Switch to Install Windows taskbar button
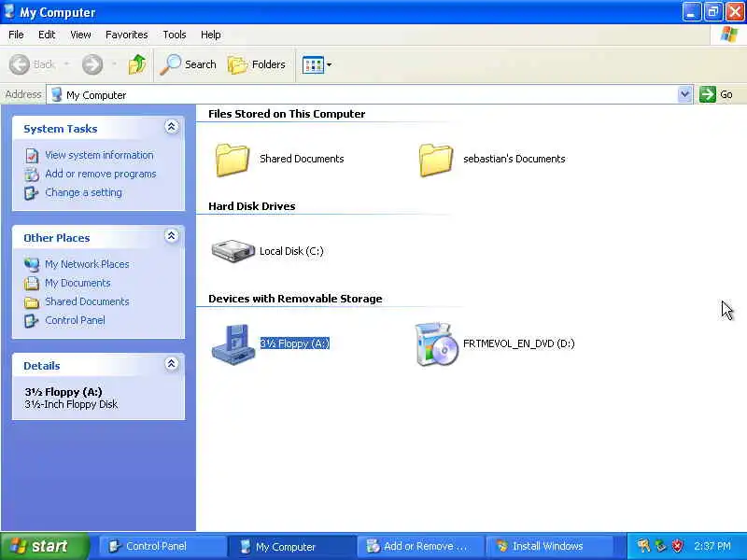747x560 pixels. [549, 546]
